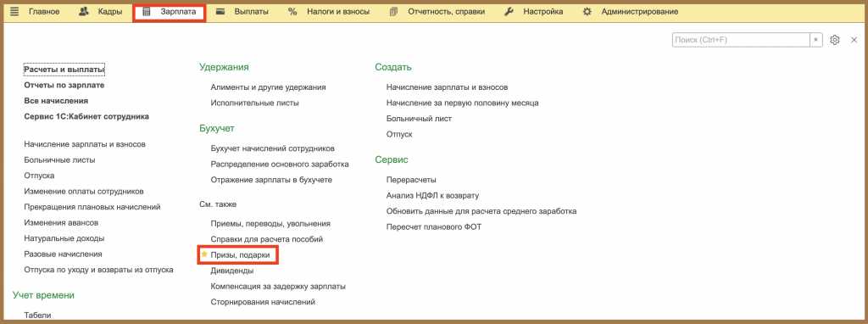Click the Бухучет group heading
Image resolution: width=868 pixels, height=324 pixels.
pyautogui.click(x=217, y=128)
